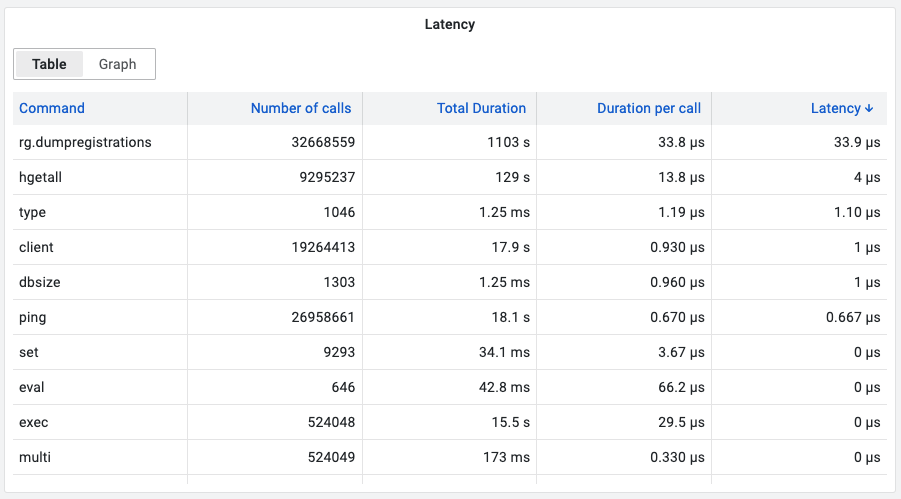Select the rg.dumpregistrations command row
Screen dimensions: 901x499
[x=450, y=142]
